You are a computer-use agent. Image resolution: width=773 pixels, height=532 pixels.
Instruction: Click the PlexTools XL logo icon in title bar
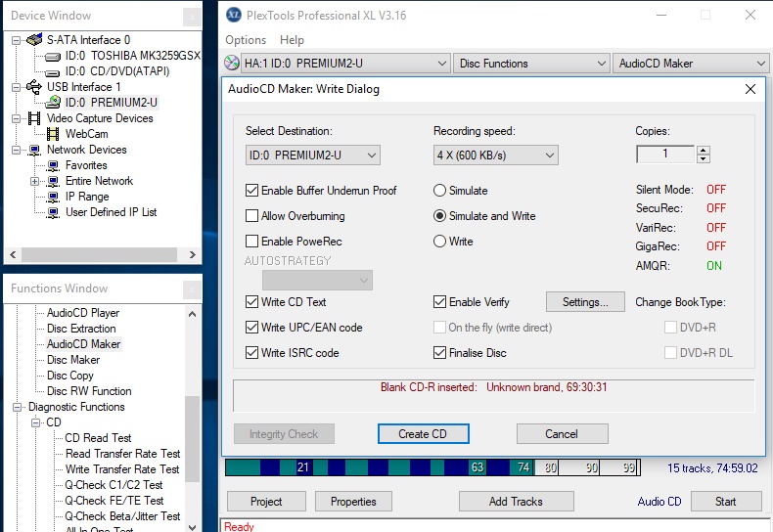(234, 16)
